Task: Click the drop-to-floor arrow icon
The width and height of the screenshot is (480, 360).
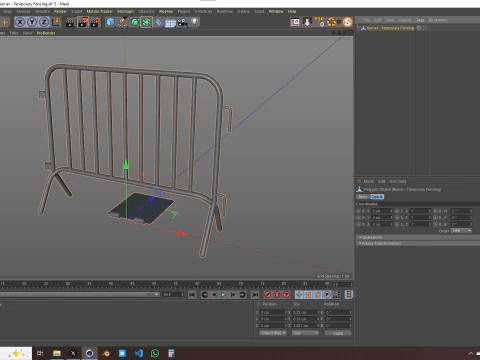Action: [307, 22]
